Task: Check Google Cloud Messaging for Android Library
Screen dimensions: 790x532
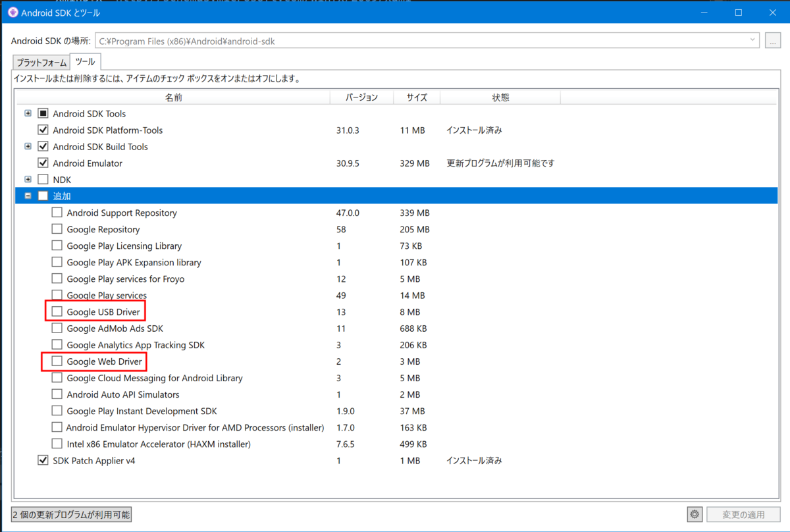Action: (57, 378)
